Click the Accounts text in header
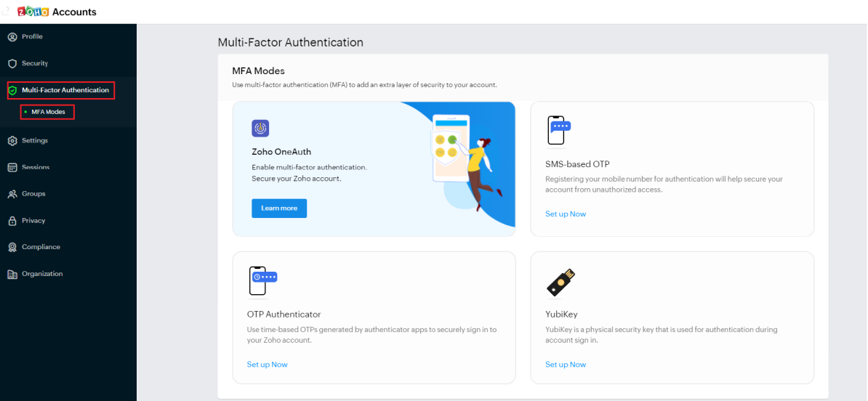Image resolution: width=868 pixels, height=401 pixels. [x=74, y=12]
